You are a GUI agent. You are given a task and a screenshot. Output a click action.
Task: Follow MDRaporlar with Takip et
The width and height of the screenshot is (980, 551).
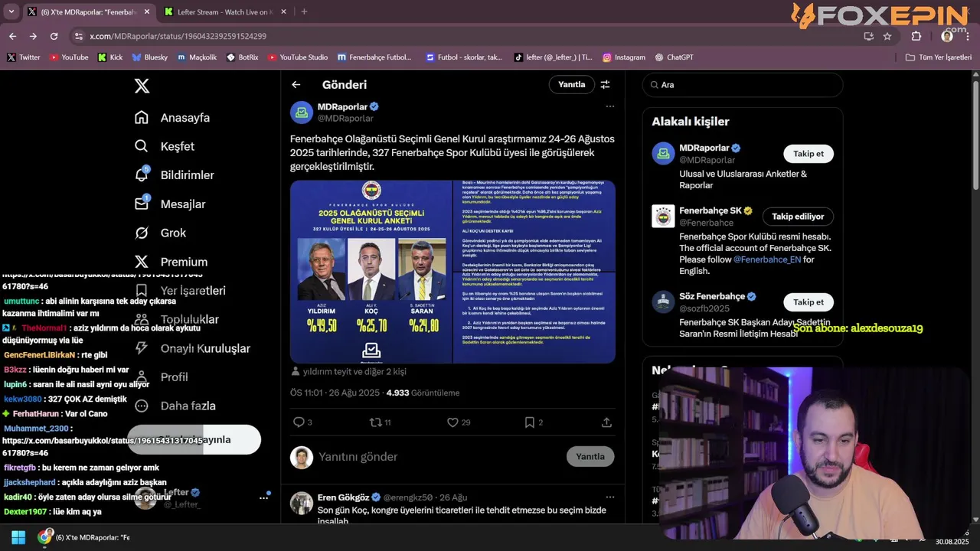[808, 154]
